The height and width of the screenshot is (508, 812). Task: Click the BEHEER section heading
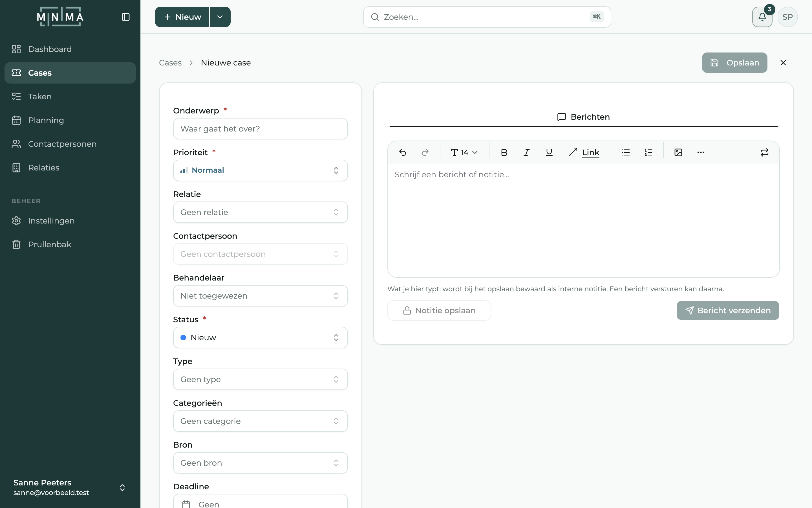tap(26, 201)
